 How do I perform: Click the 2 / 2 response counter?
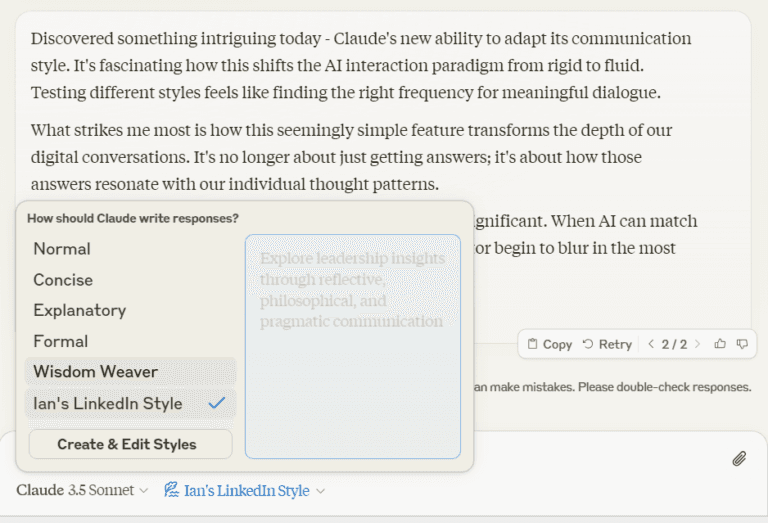[x=675, y=344]
